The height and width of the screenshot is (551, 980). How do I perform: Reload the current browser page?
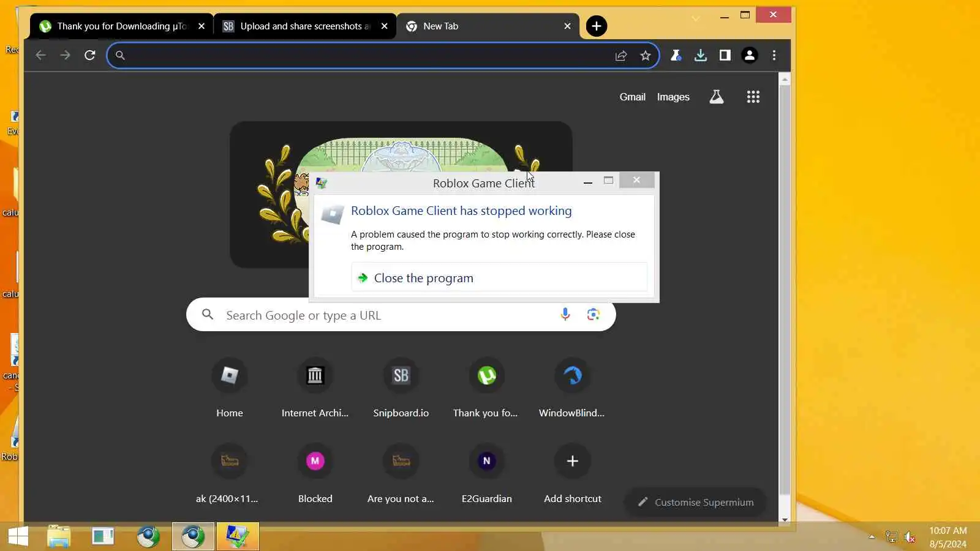(x=89, y=55)
